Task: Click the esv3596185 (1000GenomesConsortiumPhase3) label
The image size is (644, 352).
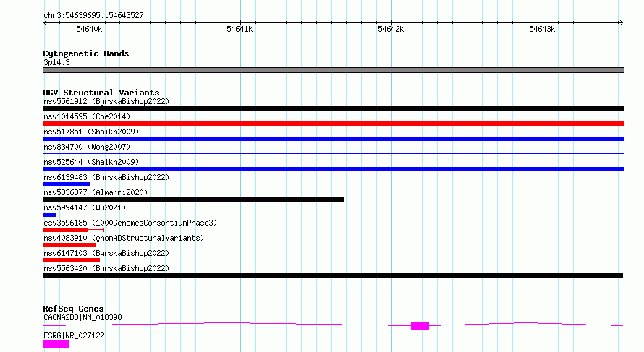Action: pos(130,223)
